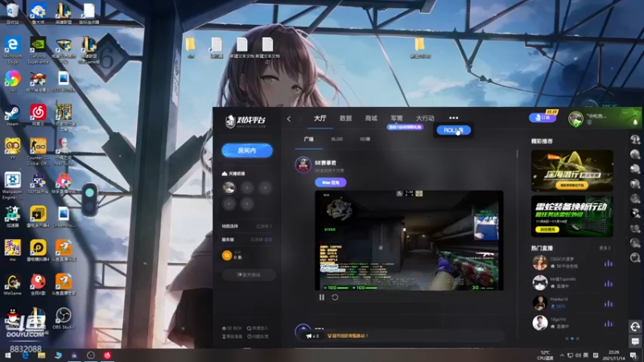Switch to 大厅 tab

click(x=320, y=118)
